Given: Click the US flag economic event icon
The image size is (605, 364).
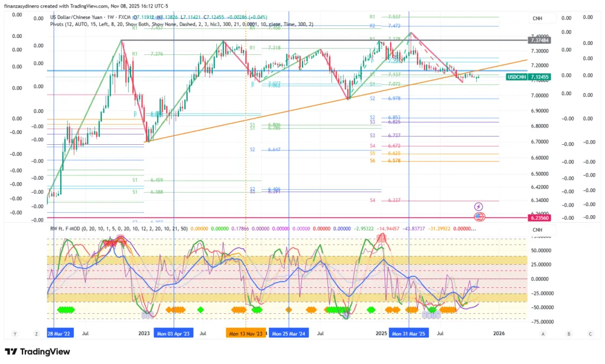Looking at the screenshot, I should tap(479, 217).
